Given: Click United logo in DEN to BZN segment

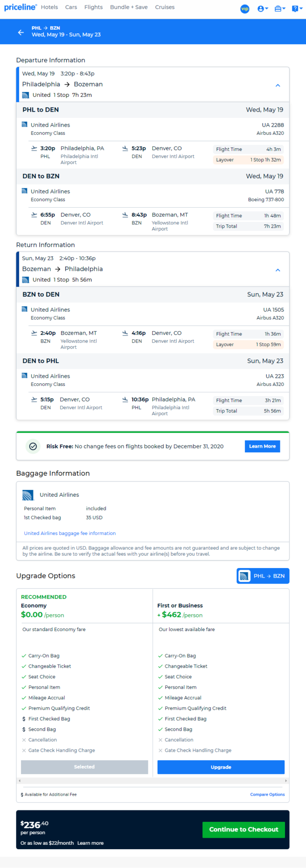Looking at the screenshot, I should (x=25, y=191).
